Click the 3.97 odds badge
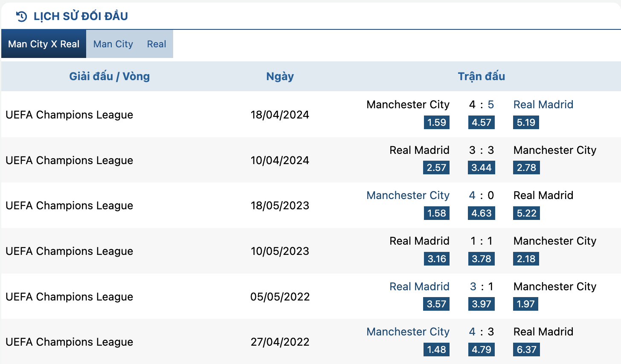The image size is (621, 364). [x=482, y=304]
